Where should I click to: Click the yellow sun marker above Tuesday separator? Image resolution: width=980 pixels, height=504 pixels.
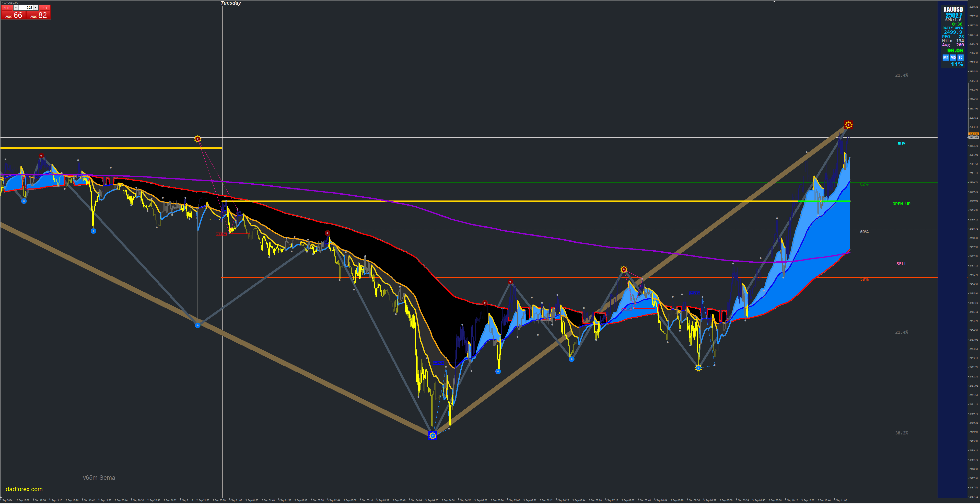coord(197,139)
